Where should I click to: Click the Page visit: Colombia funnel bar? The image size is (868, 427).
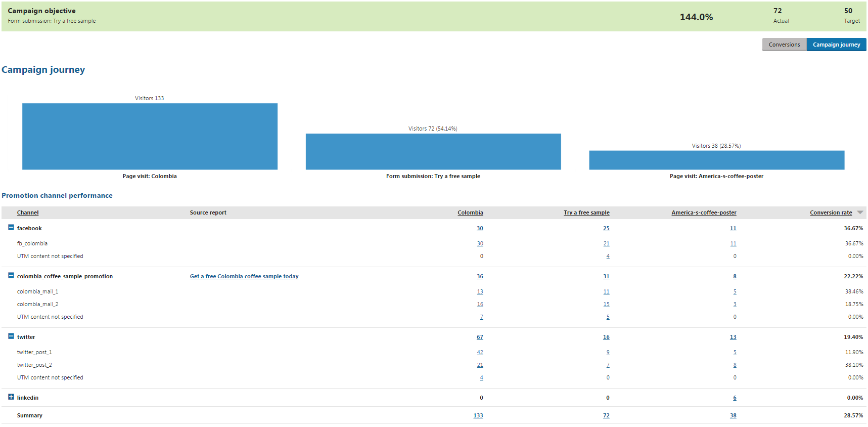tap(150, 136)
